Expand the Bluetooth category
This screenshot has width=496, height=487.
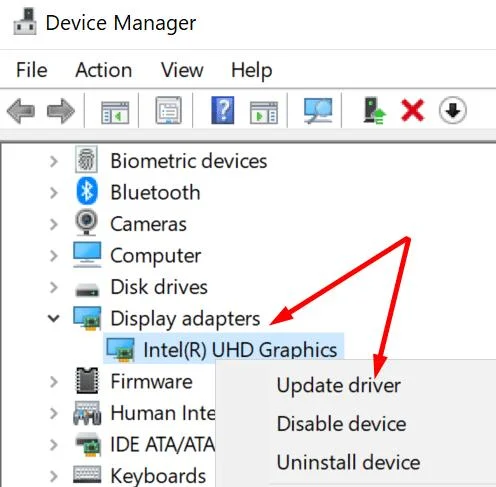(53, 193)
